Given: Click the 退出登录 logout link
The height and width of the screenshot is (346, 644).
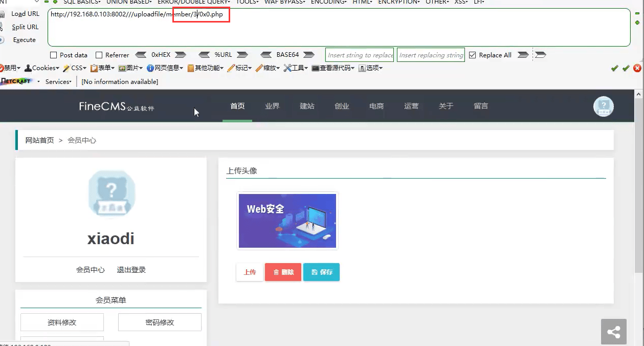Looking at the screenshot, I should (x=131, y=270).
